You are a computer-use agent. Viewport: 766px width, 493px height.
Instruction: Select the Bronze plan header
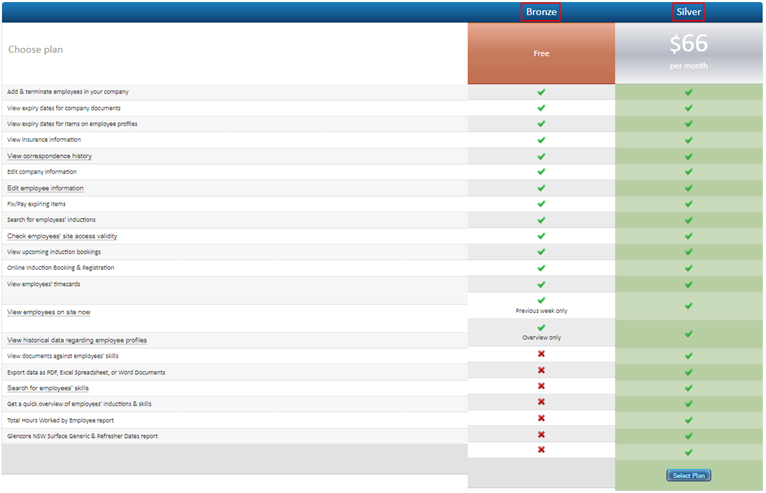541,12
